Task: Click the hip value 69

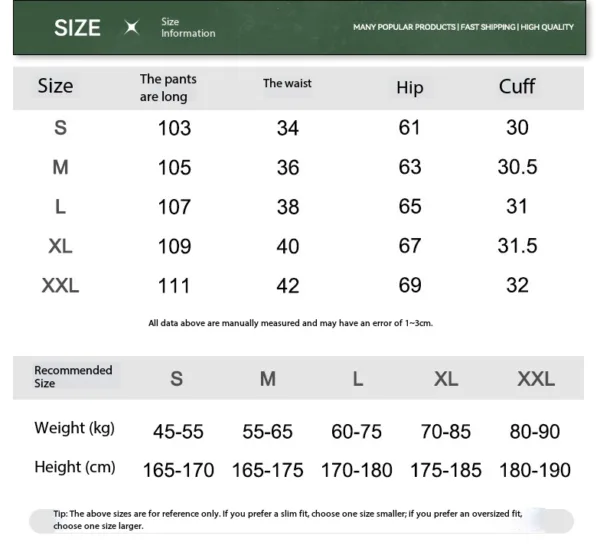Action: (x=410, y=286)
